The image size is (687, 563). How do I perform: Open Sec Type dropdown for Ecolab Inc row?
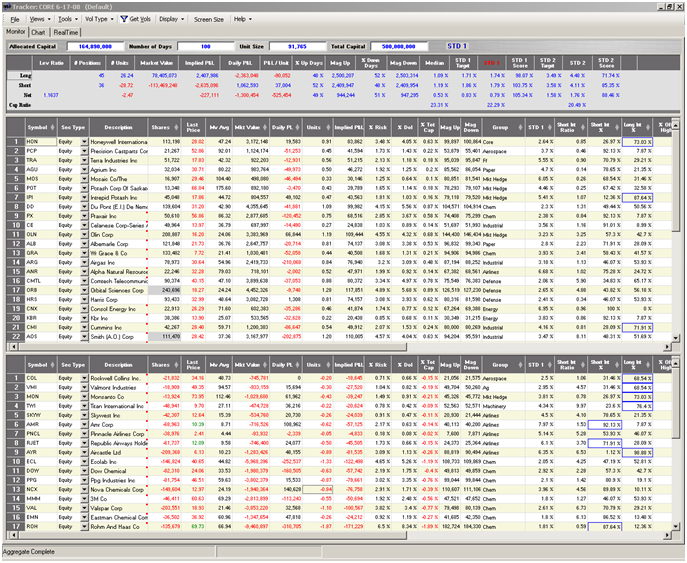click(85, 462)
